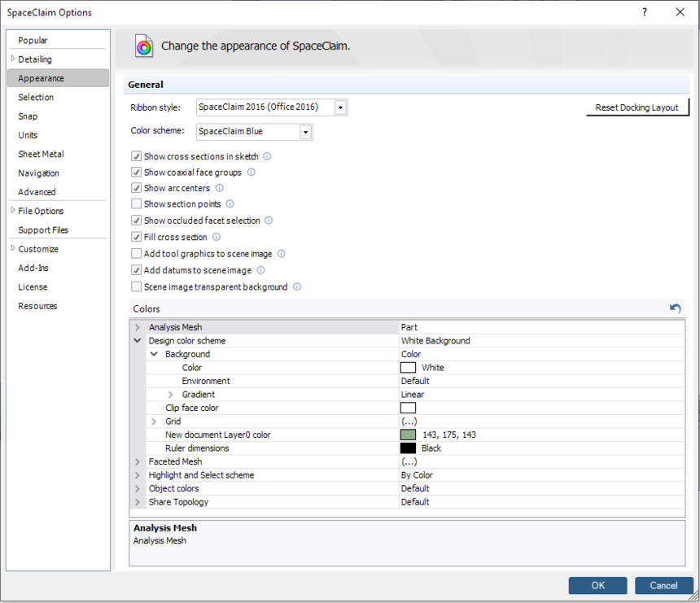The width and height of the screenshot is (700, 603).
Task: Close the SpaceClaim Options dialog
Action: click(x=680, y=12)
